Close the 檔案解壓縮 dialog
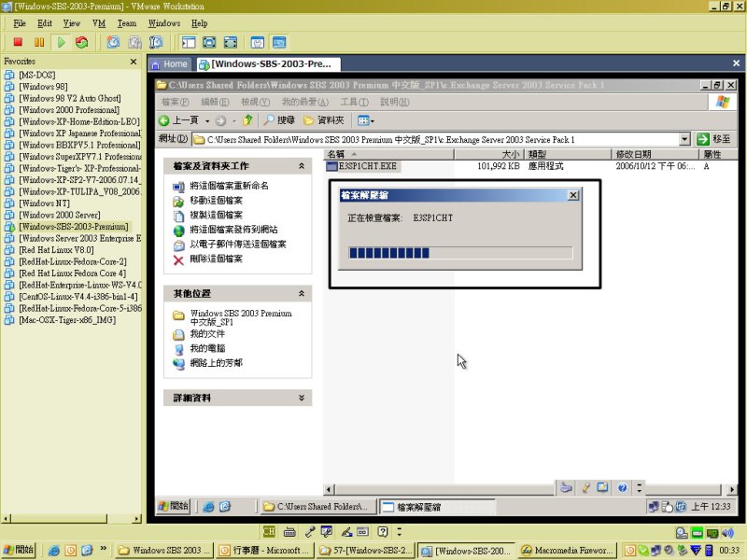This screenshot has width=747, height=560. pos(573,195)
